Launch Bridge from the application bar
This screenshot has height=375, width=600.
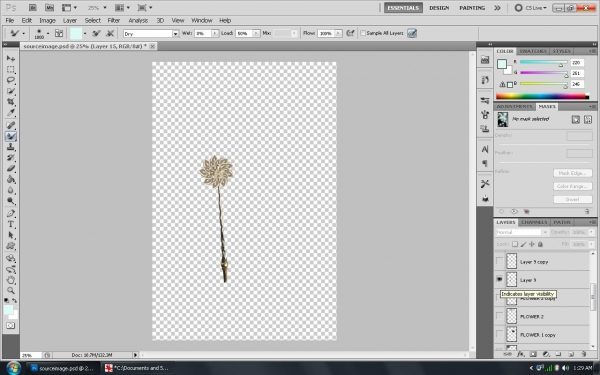pyautogui.click(x=33, y=7)
